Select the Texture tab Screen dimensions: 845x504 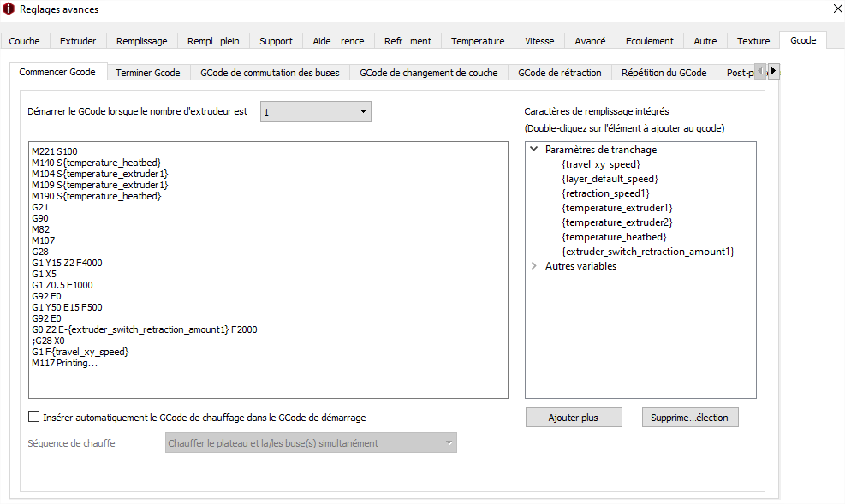tap(753, 41)
